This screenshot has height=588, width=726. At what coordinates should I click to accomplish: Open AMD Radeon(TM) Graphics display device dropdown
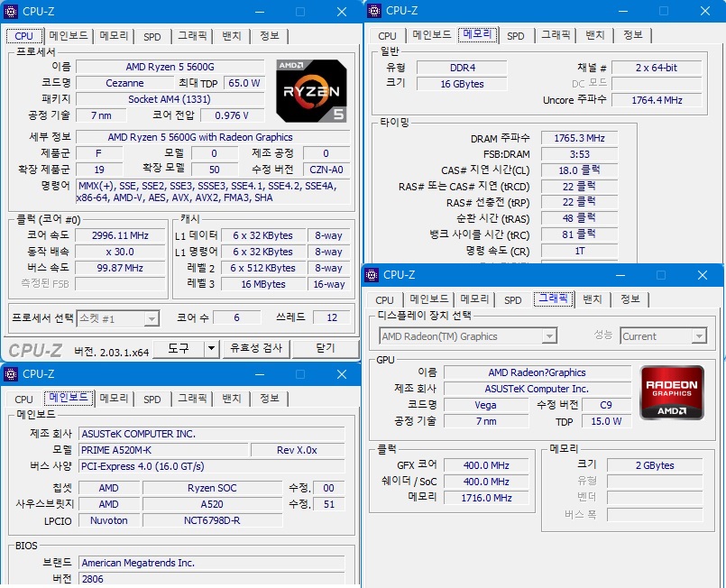(549, 336)
